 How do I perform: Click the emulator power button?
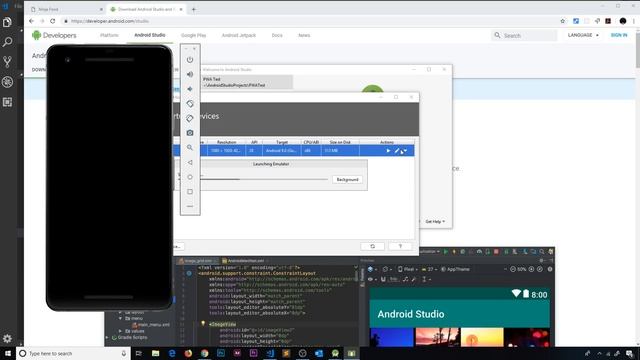(190, 60)
